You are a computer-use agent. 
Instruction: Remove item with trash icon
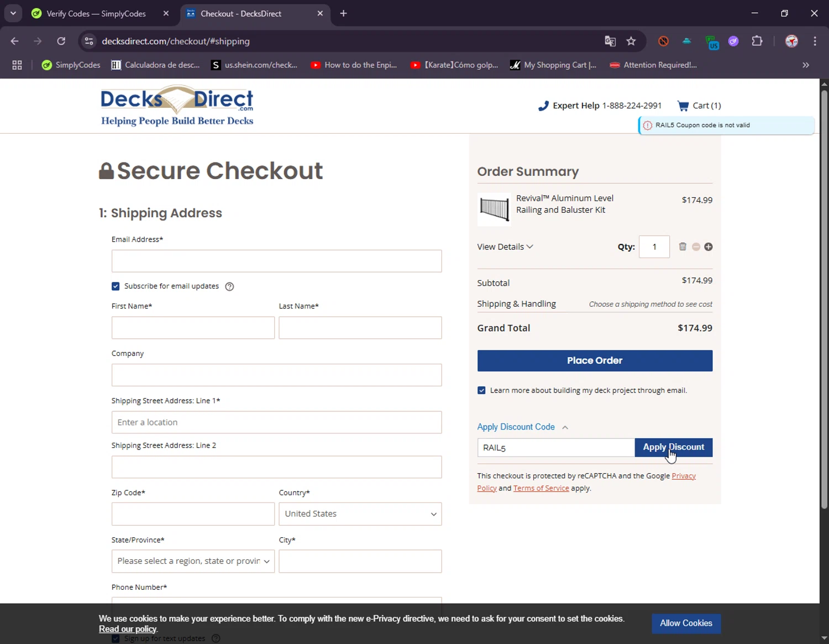click(683, 247)
